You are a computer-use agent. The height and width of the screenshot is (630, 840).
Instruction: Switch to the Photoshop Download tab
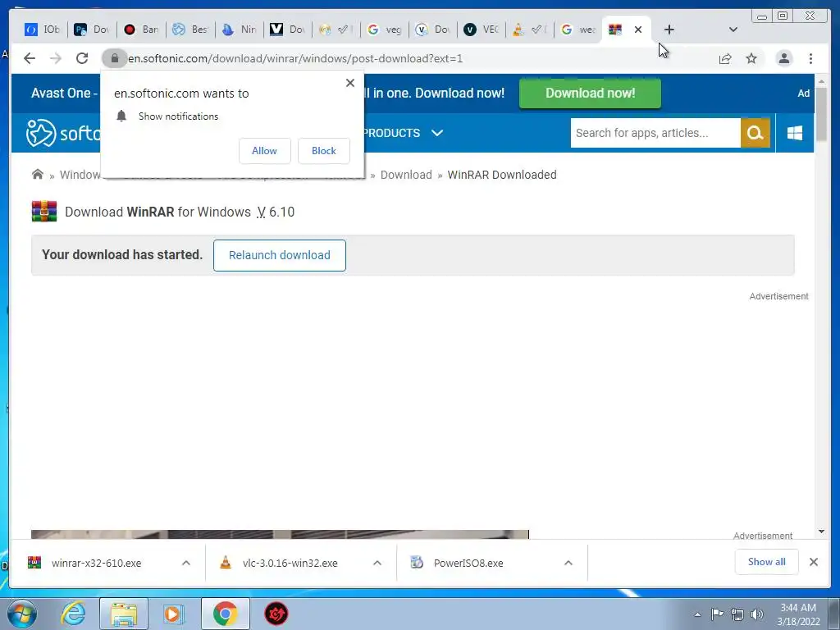[92, 30]
